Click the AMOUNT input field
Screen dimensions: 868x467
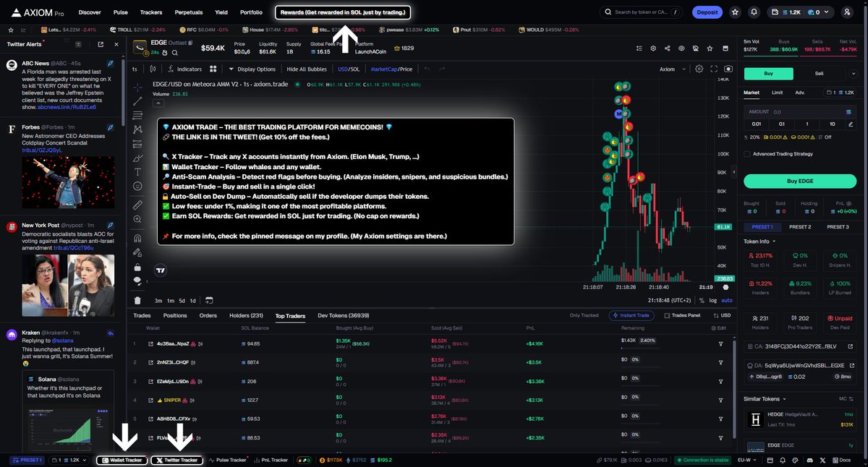(x=800, y=112)
